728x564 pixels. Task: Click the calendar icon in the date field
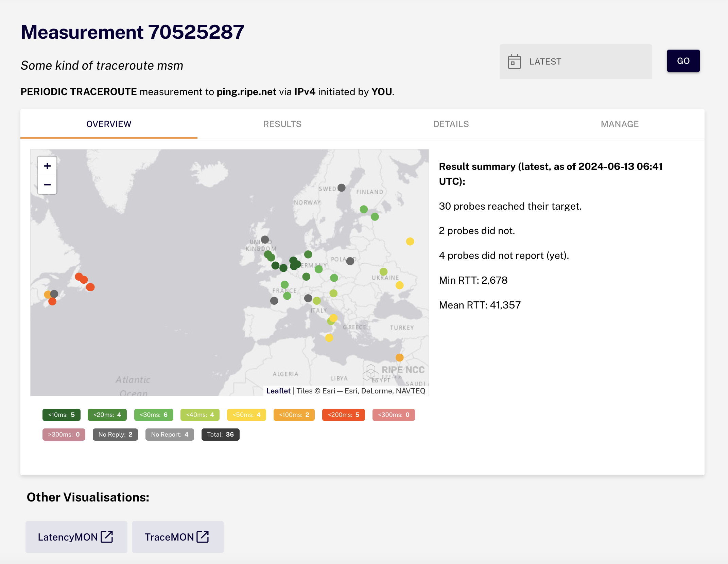tap(514, 61)
